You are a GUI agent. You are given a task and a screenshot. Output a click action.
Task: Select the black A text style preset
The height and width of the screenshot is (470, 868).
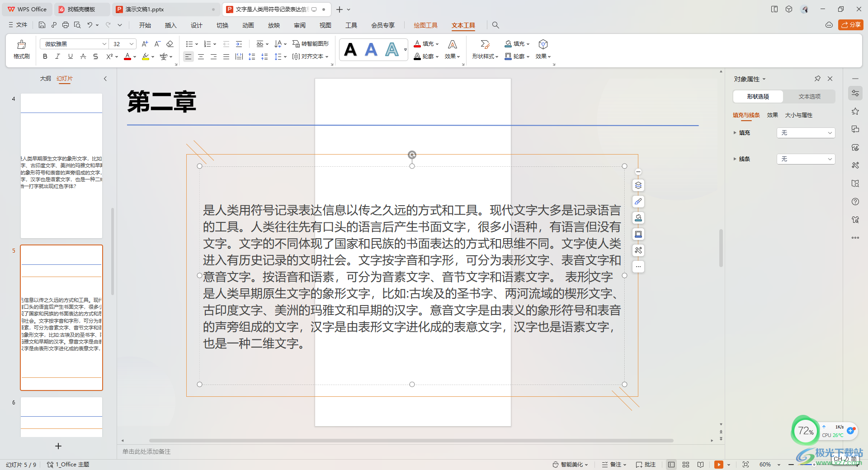coord(350,50)
